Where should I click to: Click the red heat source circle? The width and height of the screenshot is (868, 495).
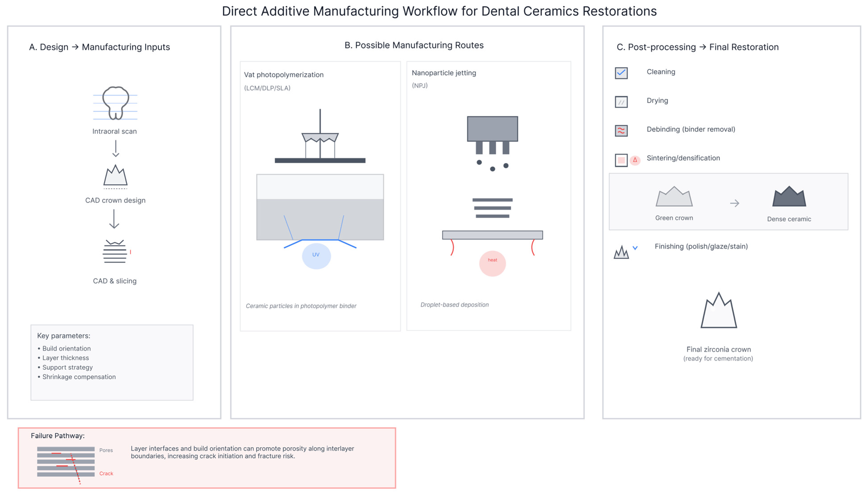click(492, 263)
